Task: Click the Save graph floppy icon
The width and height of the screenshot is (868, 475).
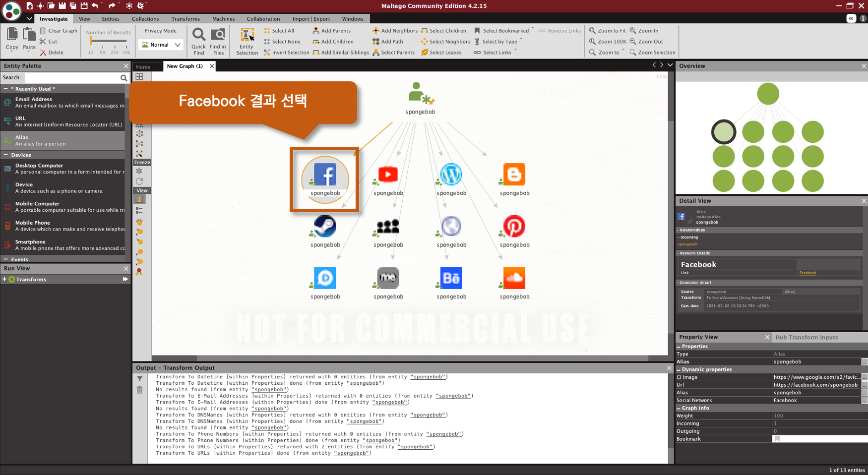Action: [62, 5]
